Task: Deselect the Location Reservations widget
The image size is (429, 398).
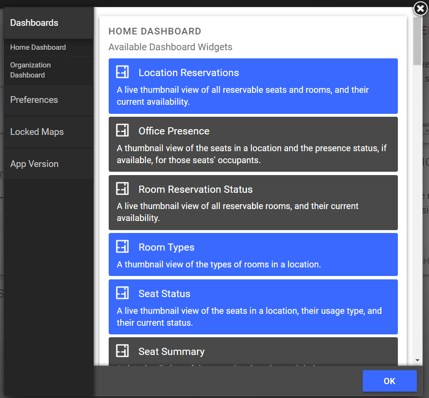Action: coord(253,86)
